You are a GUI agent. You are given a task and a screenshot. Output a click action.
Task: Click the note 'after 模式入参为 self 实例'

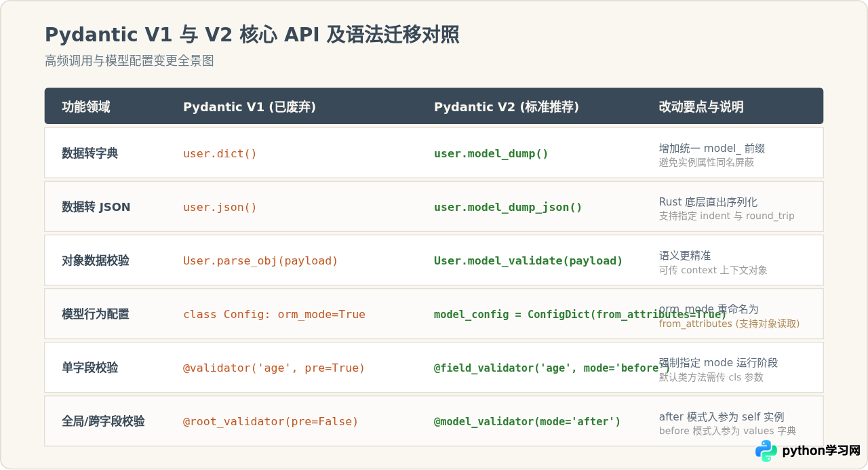(722, 416)
